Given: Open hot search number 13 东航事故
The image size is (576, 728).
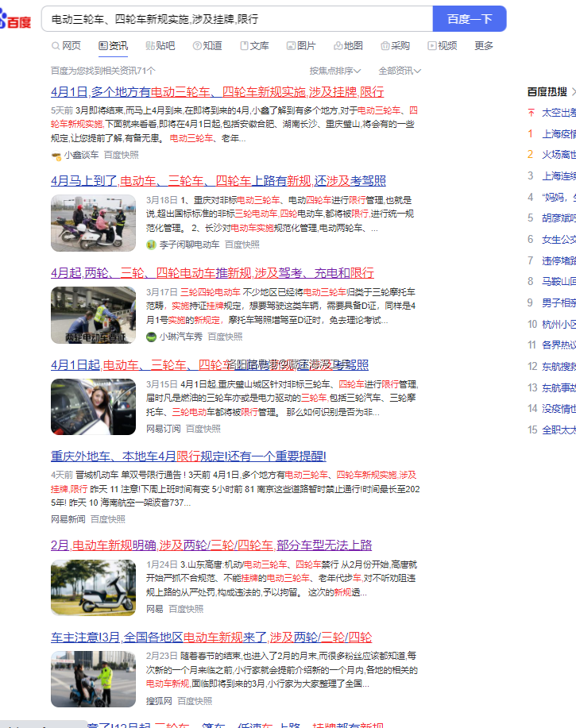Looking at the screenshot, I should (x=559, y=387).
